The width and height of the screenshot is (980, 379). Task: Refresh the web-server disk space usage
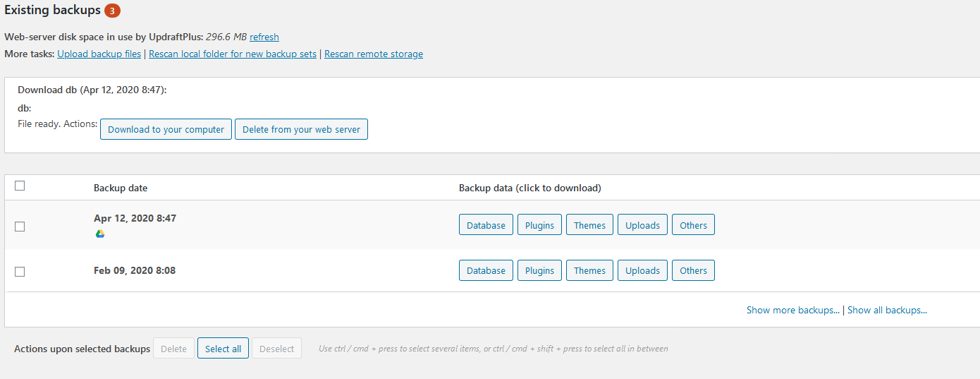pyautogui.click(x=264, y=37)
